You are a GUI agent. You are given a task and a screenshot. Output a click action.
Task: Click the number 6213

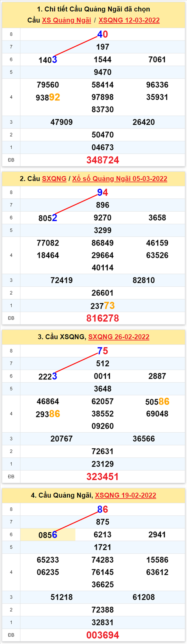point(102,535)
